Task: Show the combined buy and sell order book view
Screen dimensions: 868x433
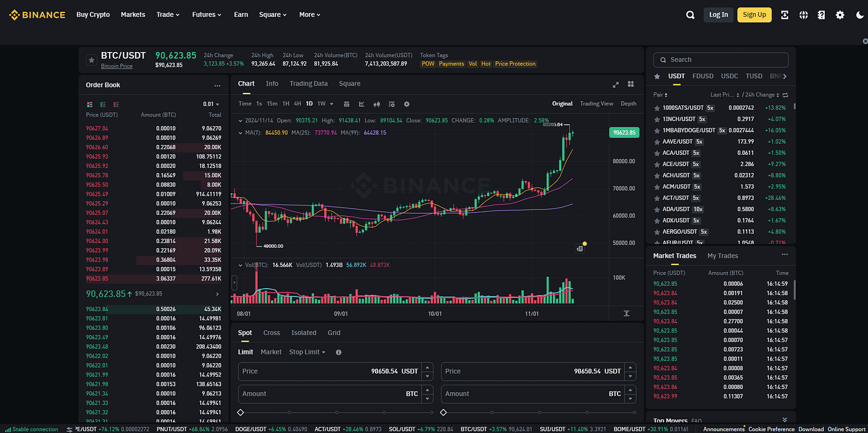Action: [90, 105]
